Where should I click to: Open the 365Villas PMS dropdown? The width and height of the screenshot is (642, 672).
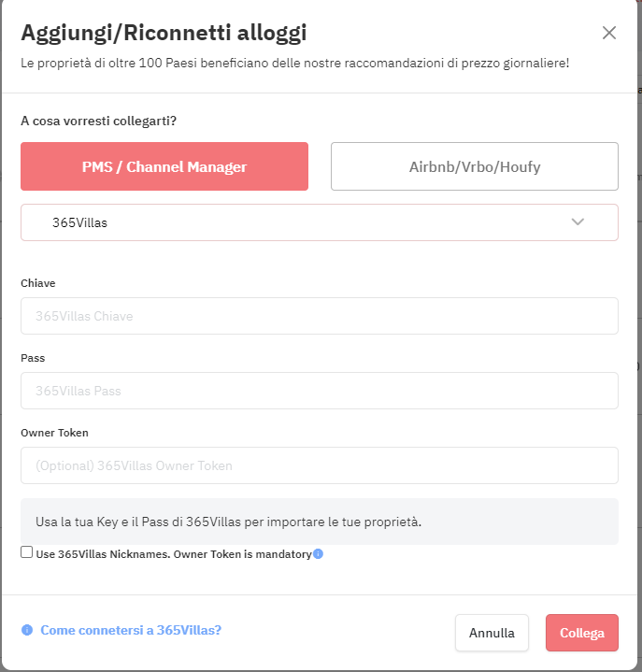[320, 222]
